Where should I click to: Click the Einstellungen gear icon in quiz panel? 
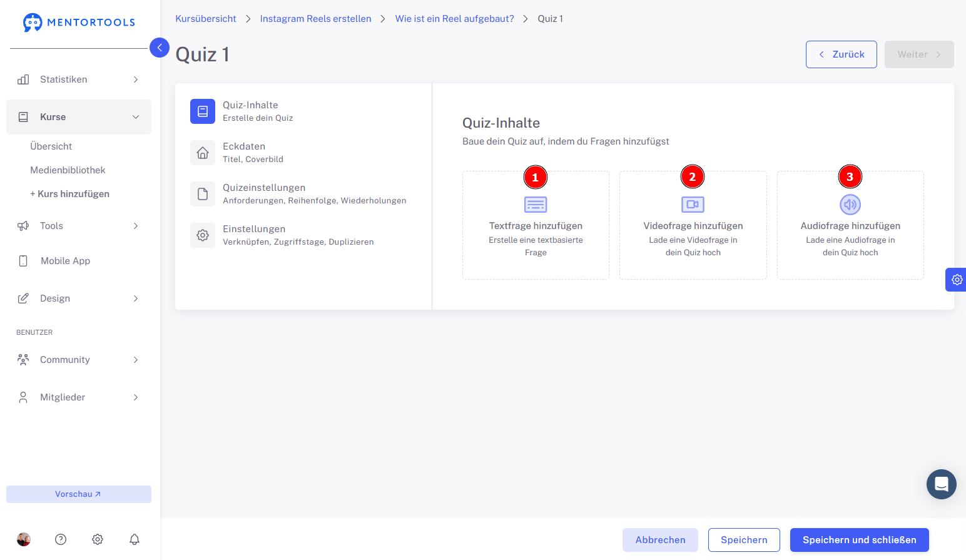(203, 235)
